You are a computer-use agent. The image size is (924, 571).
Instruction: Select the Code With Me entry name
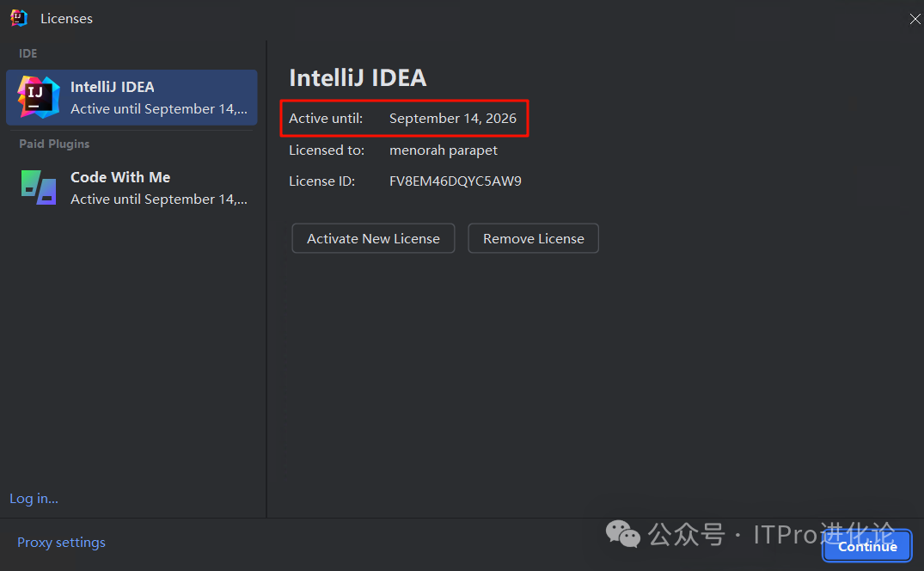click(x=120, y=177)
